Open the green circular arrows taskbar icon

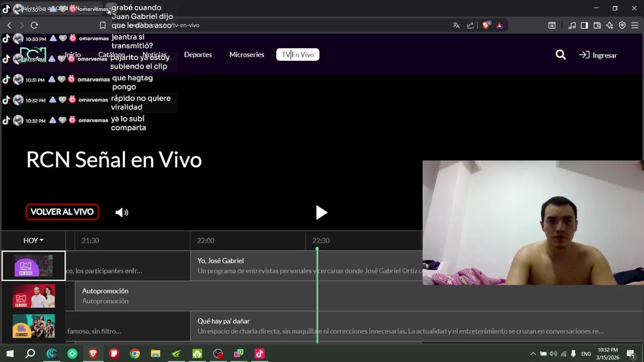point(72,353)
